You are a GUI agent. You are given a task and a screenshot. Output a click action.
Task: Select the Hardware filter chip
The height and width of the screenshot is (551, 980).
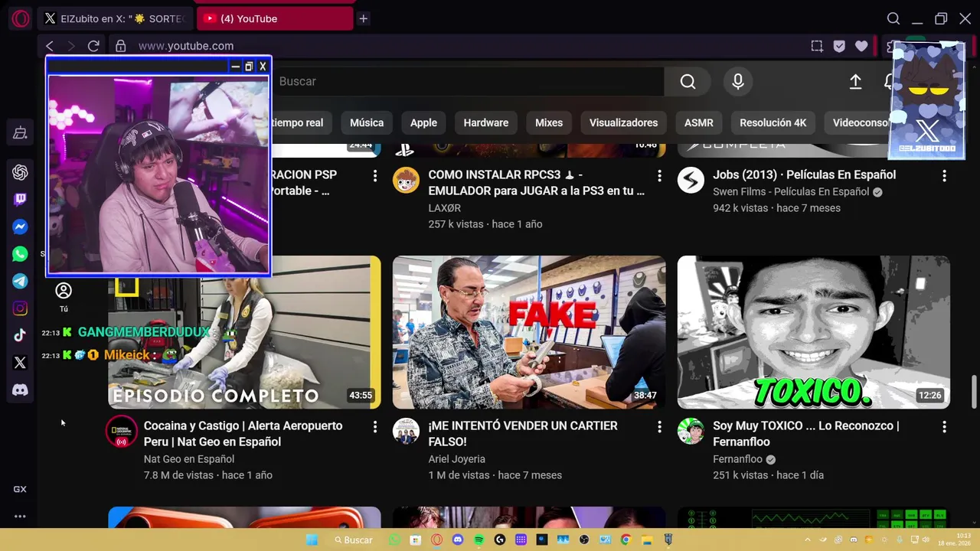[486, 122]
